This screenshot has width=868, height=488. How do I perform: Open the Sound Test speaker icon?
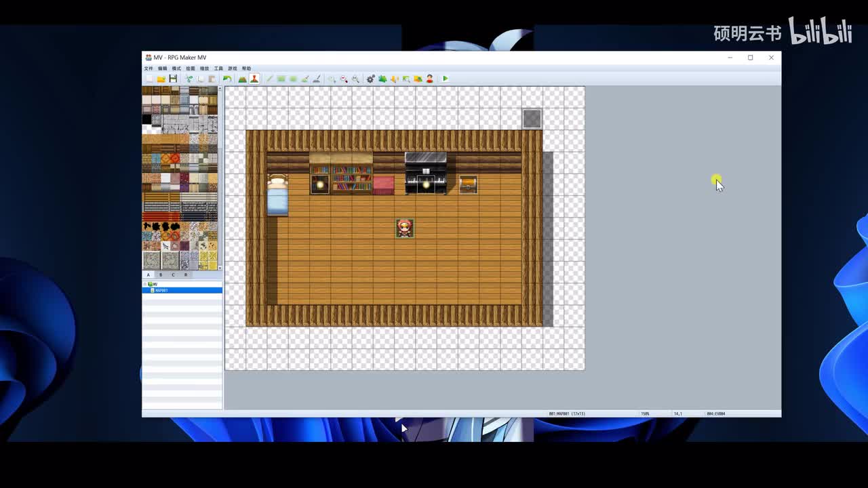pos(394,79)
